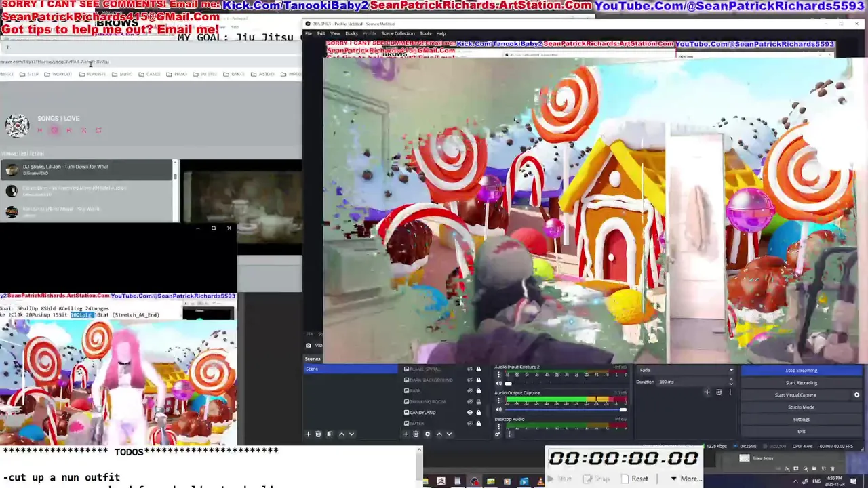868x488 pixels.
Task: Open OBS Tools menu
Action: pyautogui.click(x=425, y=33)
